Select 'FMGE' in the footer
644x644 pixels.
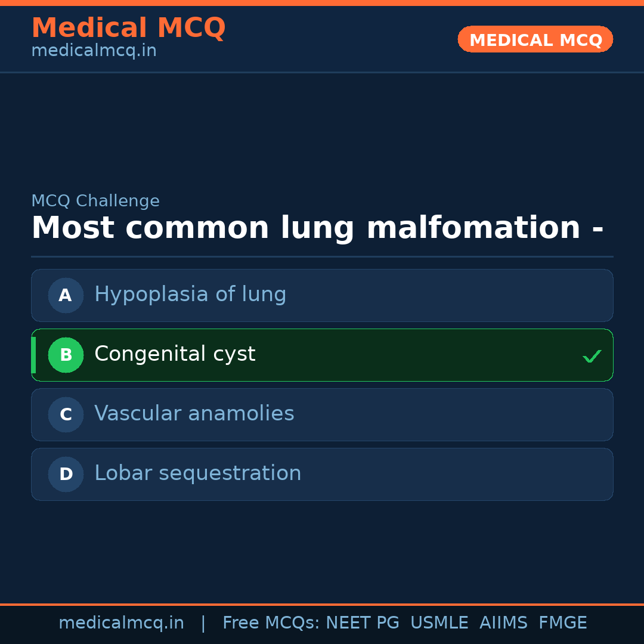[x=562, y=623]
